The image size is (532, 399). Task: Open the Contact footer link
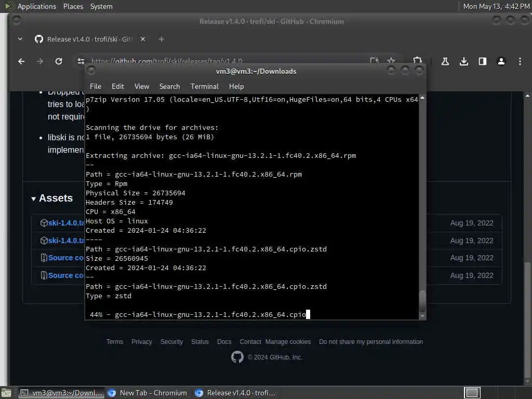coord(250,342)
